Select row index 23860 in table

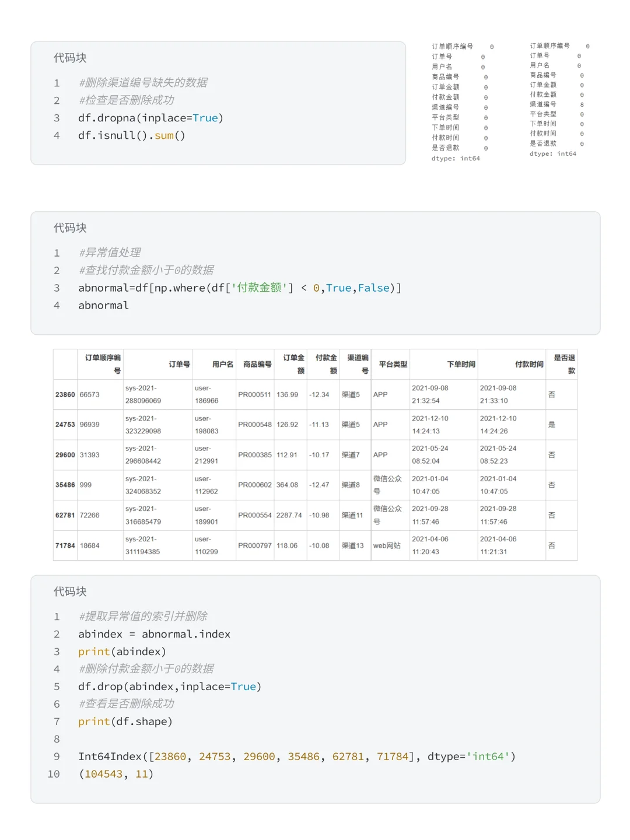(65, 395)
